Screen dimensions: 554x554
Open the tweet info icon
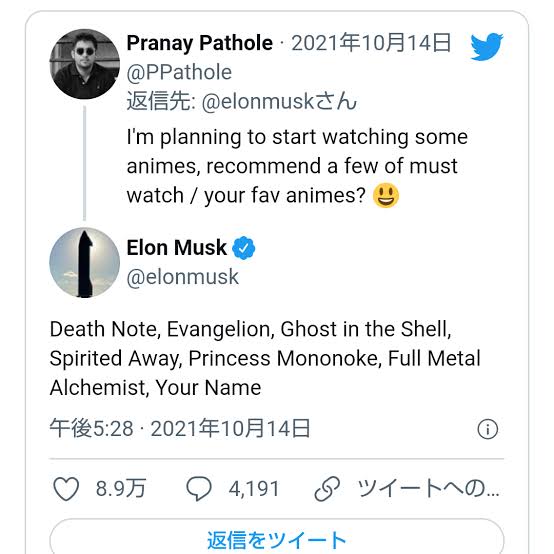pos(488,429)
